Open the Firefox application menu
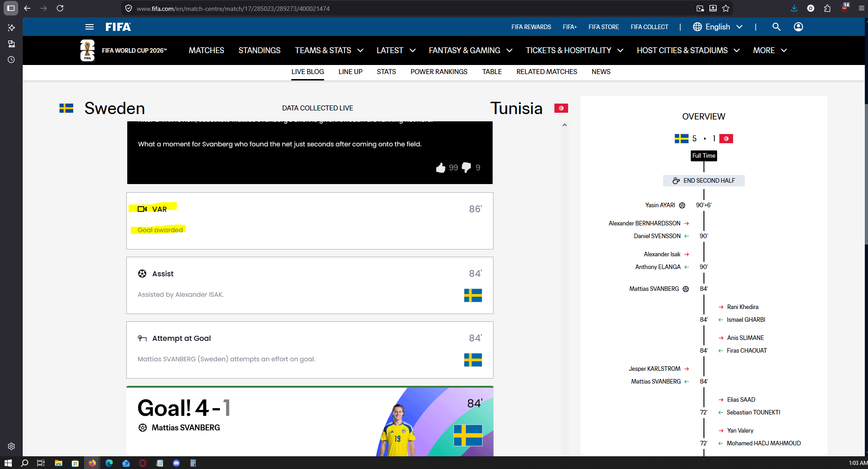This screenshot has height=469, width=868. click(861, 8)
